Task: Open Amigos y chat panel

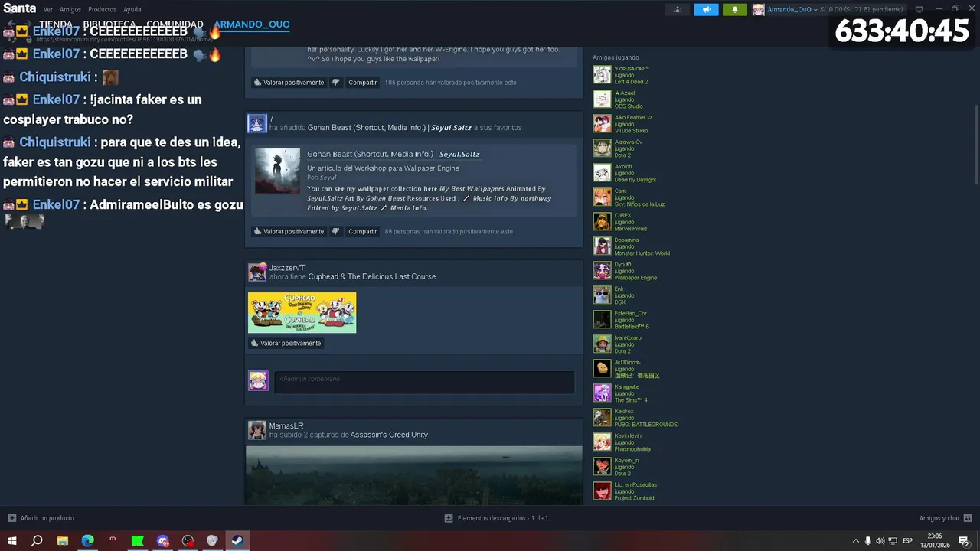Action: point(946,518)
